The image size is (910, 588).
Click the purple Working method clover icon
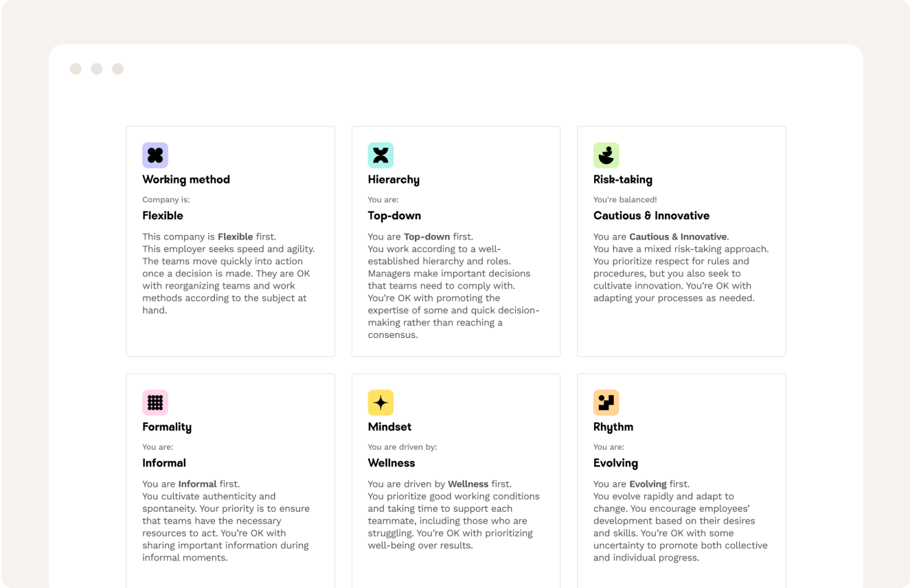(x=155, y=155)
